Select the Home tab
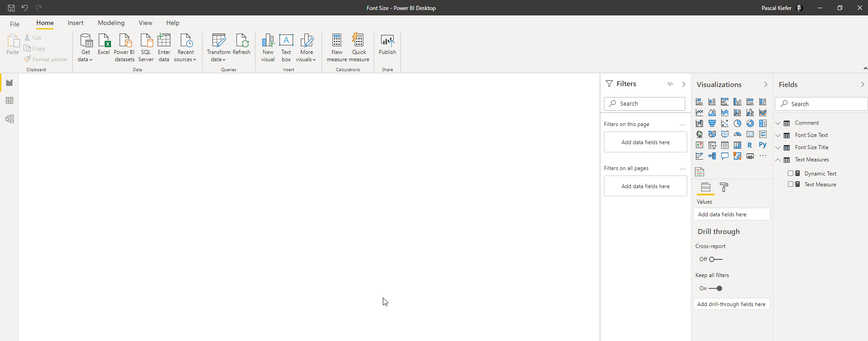 (45, 23)
